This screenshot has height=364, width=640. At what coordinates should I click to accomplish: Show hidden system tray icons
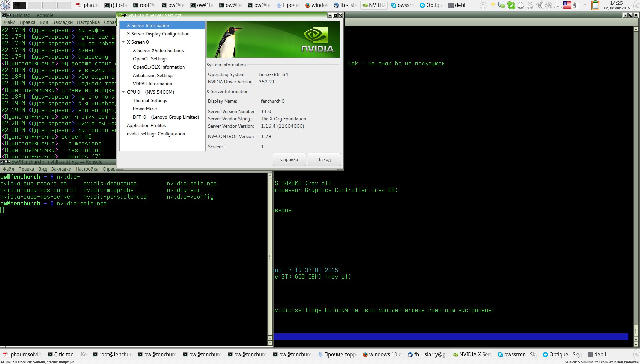[585, 5]
